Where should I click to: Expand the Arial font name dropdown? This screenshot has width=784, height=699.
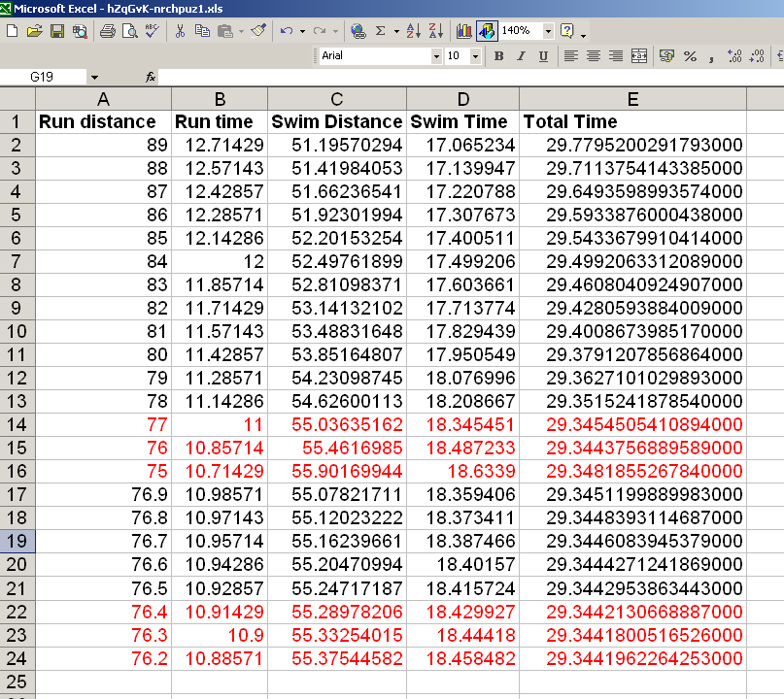(x=434, y=56)
